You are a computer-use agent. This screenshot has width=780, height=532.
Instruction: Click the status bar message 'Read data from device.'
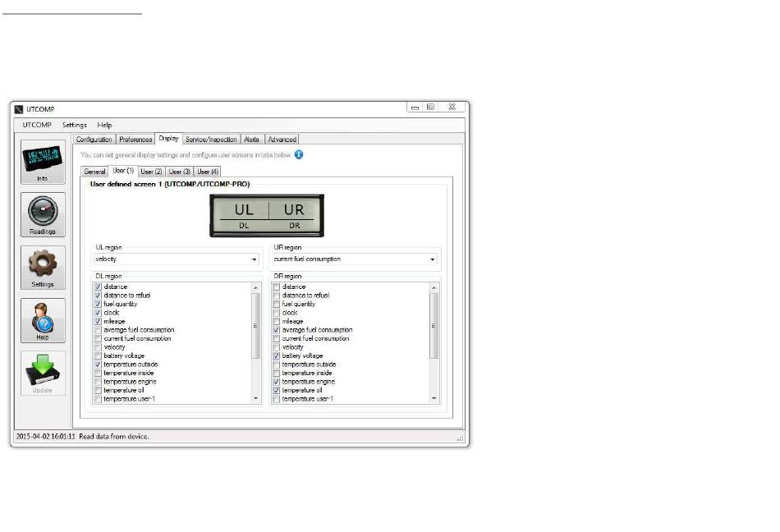(114, 437)
